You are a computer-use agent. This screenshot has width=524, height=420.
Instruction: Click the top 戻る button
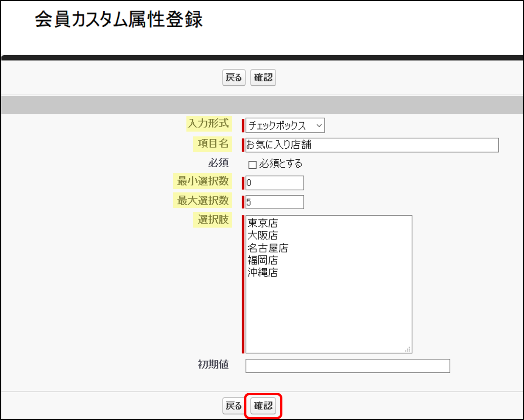tap(234, 78)
